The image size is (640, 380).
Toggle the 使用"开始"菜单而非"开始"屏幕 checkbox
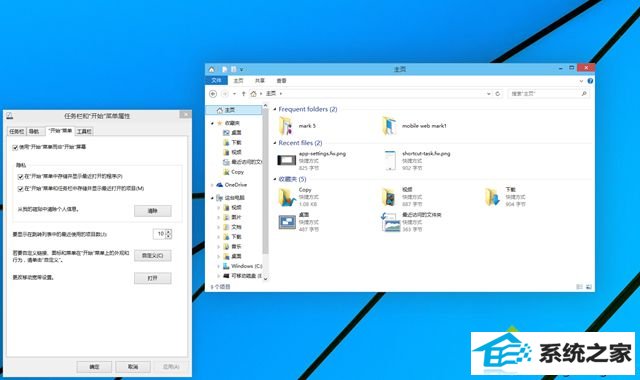pos(15,147)
